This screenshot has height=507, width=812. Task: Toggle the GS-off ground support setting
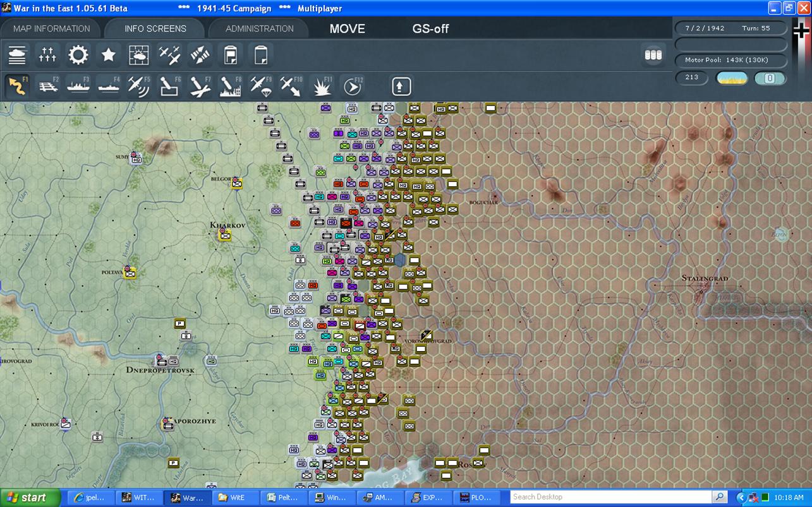pyautogui.click(x=431, y=28)
